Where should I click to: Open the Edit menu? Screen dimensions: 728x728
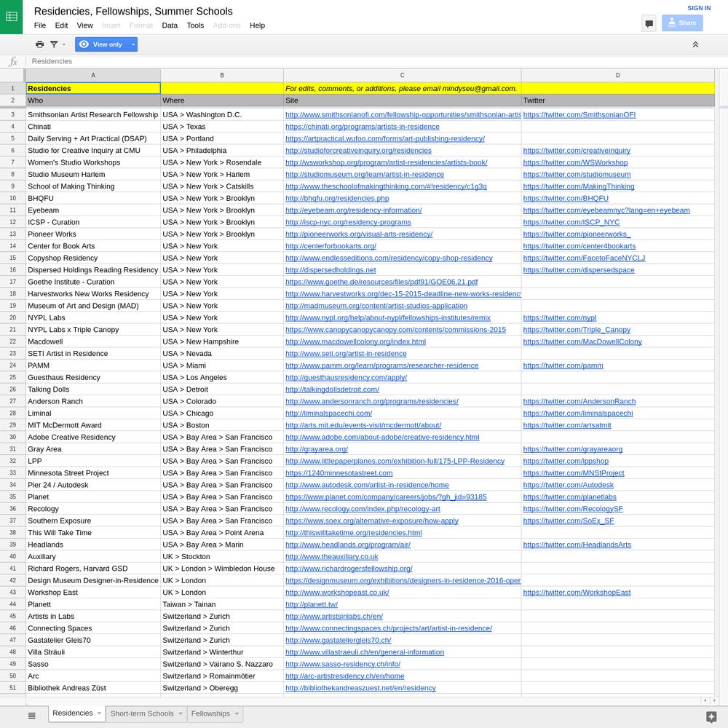(61, 25)
